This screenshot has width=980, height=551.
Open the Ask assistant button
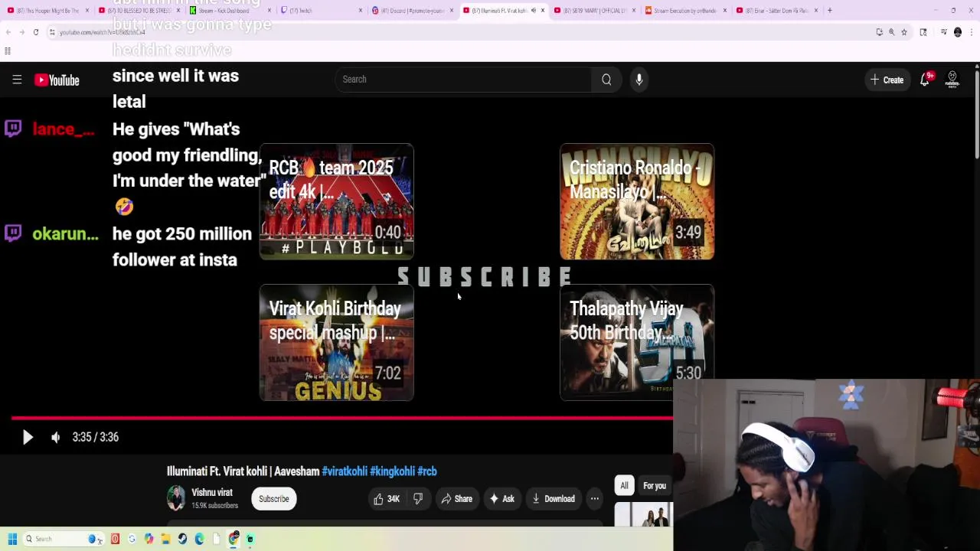[501, 499]
